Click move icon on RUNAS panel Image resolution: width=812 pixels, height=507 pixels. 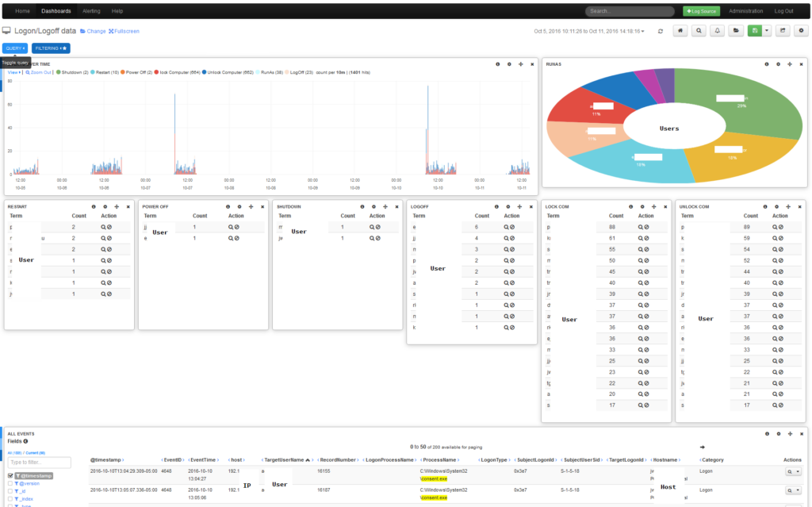[x=790, y=64]
